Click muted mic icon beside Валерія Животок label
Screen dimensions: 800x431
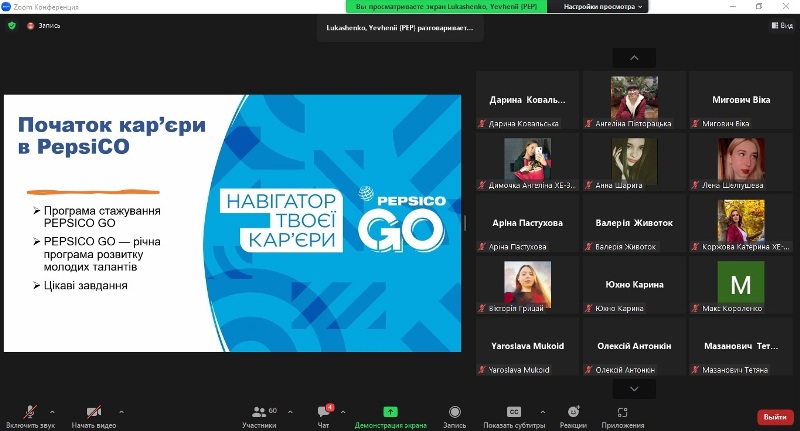click(x=588, y=247)
